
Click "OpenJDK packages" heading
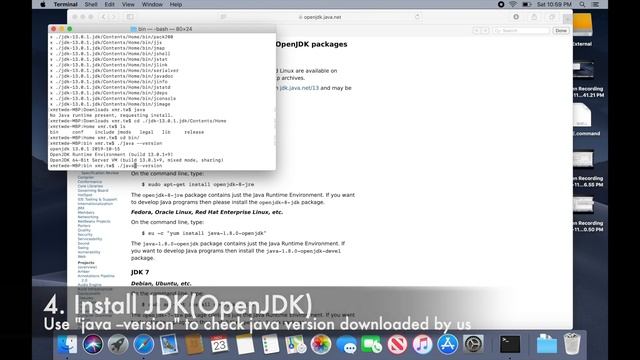(311, 44)
